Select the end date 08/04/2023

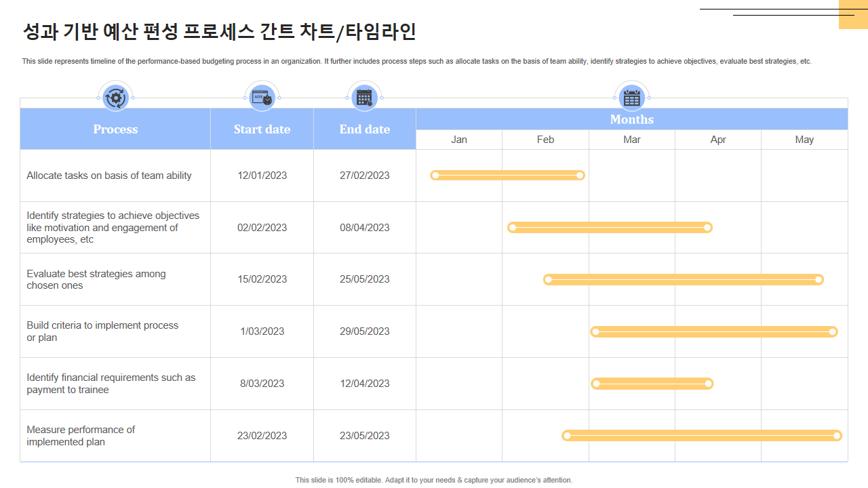tap(365, 228)
